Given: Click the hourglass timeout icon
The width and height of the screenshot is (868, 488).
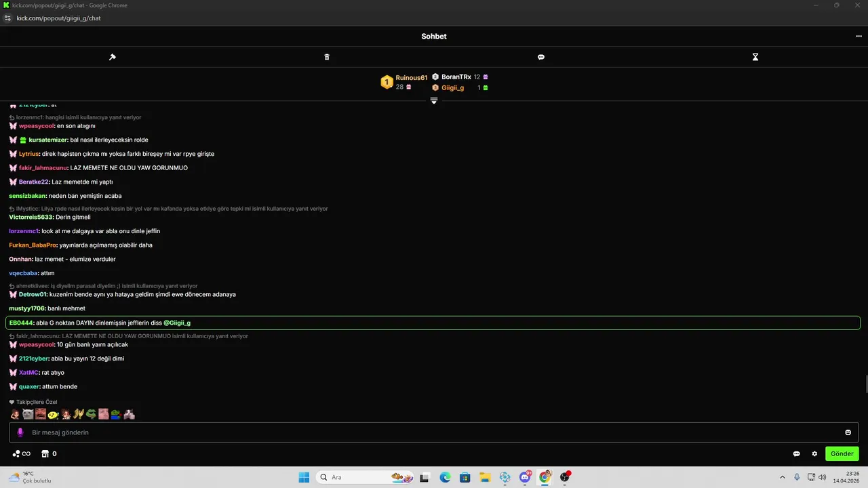Looking at the screenshot, I should [755, 57].
